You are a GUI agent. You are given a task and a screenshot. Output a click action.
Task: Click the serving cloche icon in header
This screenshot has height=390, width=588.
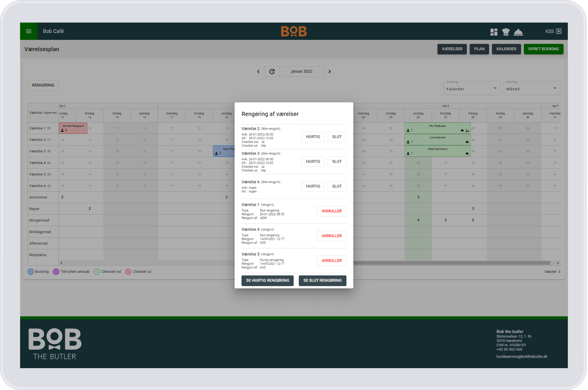click(x=518, y=32)
